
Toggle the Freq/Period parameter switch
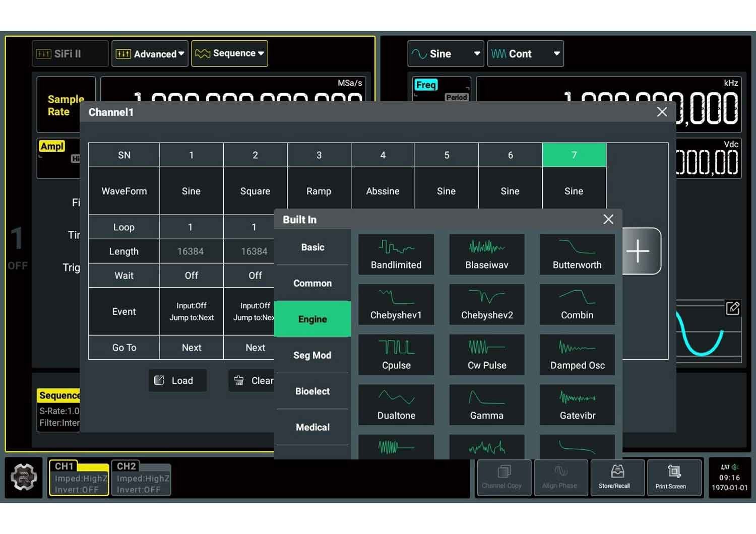click(x=442, y=90)
